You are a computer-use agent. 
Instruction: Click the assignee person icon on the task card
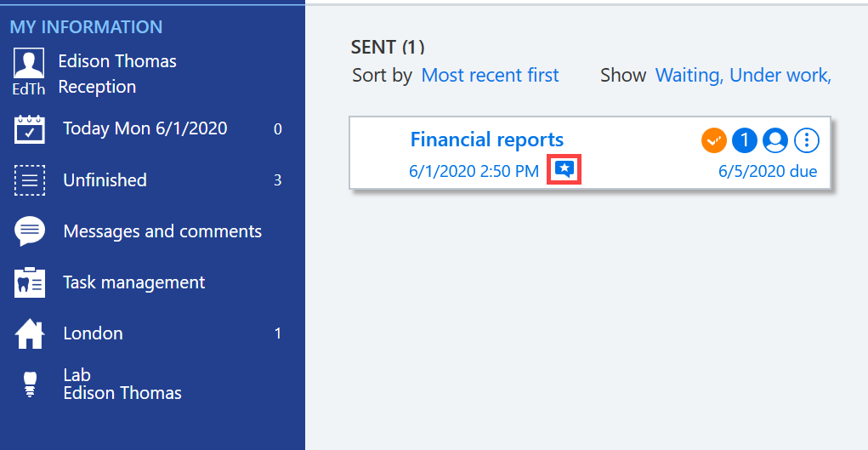[775, 140]
